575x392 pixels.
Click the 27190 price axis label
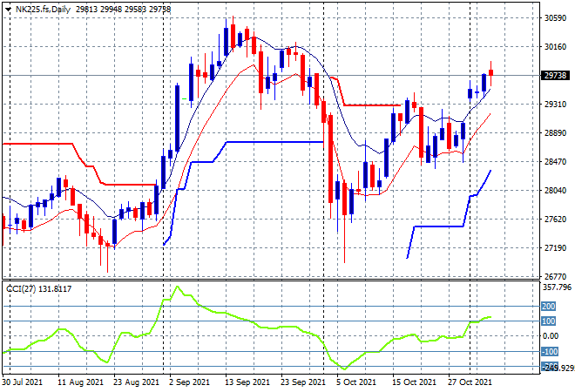pyautogui.click(x=555, y=248)
